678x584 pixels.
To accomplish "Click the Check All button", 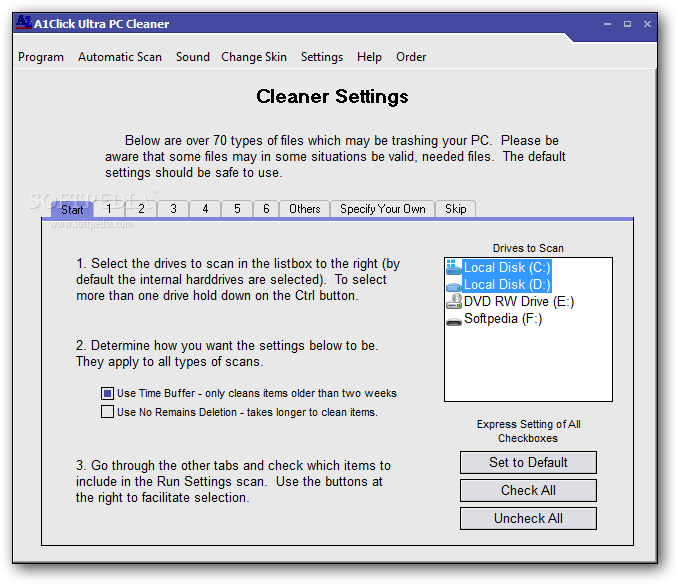I will coord(528,491).
